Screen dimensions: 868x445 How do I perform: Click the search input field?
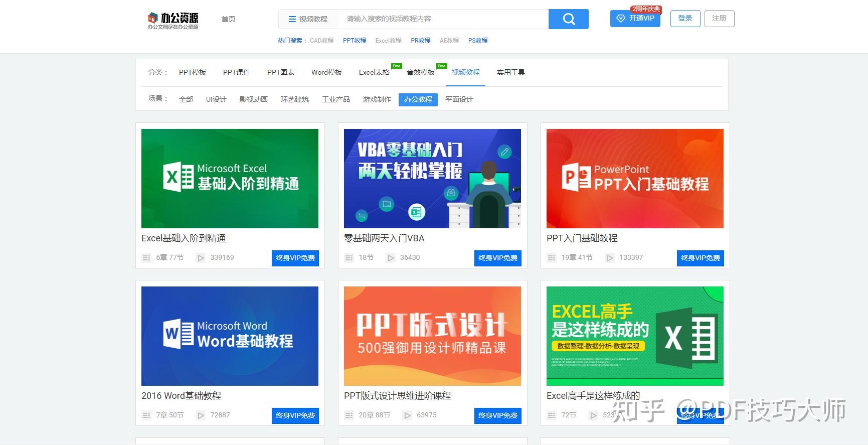coord(444,19)
